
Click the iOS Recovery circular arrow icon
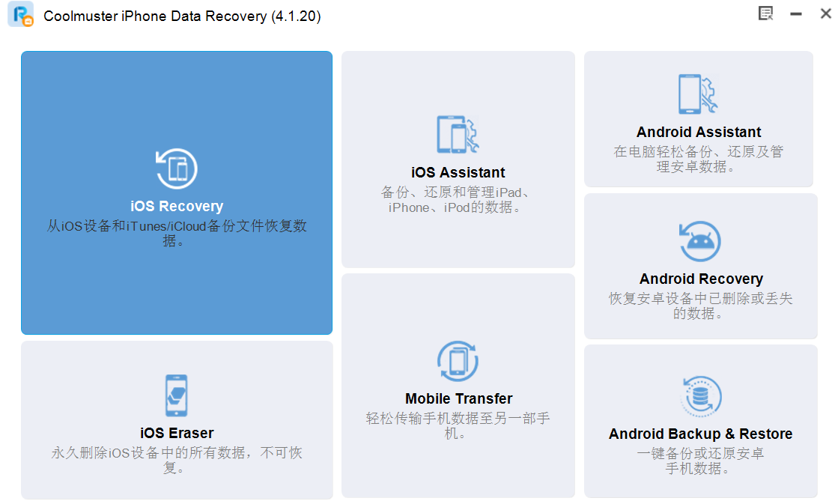[176, 168]
